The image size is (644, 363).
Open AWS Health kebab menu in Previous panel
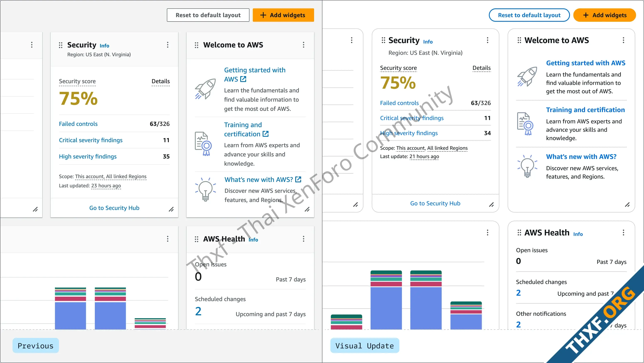pyautogui.click(x=304, y=239)
